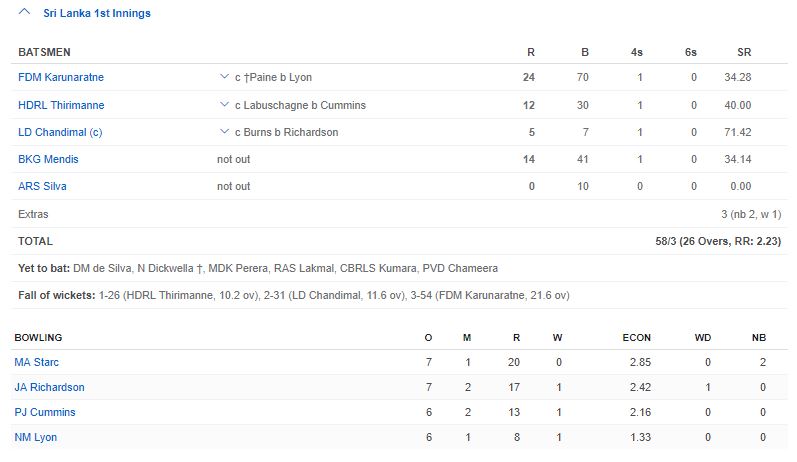The image size is (797, 462).
Task: Click the TOTAL score row label
Action: (35, 241)
